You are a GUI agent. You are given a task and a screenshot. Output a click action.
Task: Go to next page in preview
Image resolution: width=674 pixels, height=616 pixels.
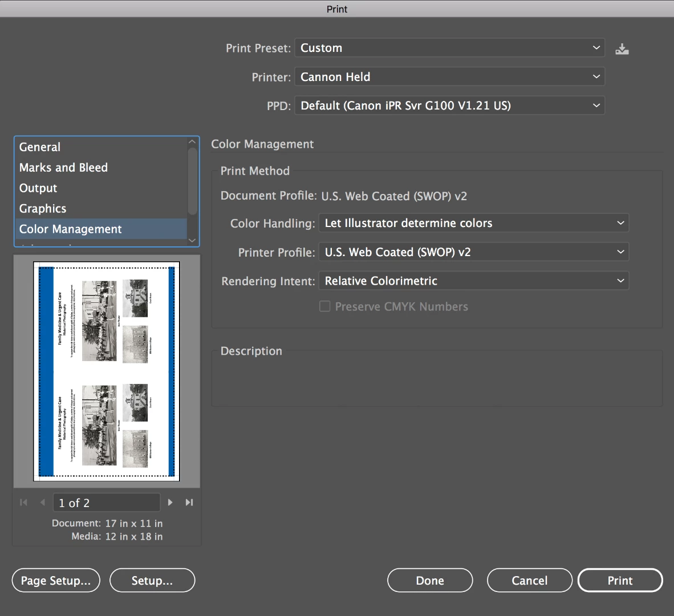tap(170, 502)
